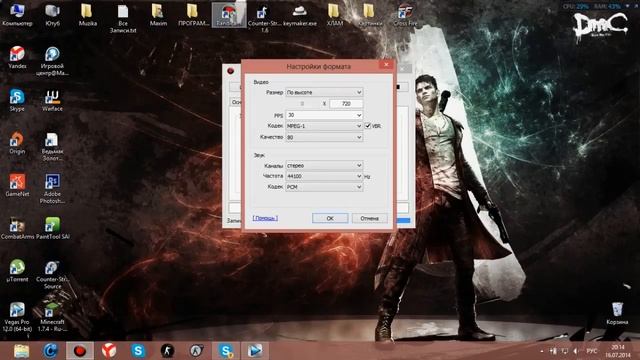Select the Counter-Strike 1.6 desktop shortcut
This screenshot has height=360, width=640.
tap(264, 18)
